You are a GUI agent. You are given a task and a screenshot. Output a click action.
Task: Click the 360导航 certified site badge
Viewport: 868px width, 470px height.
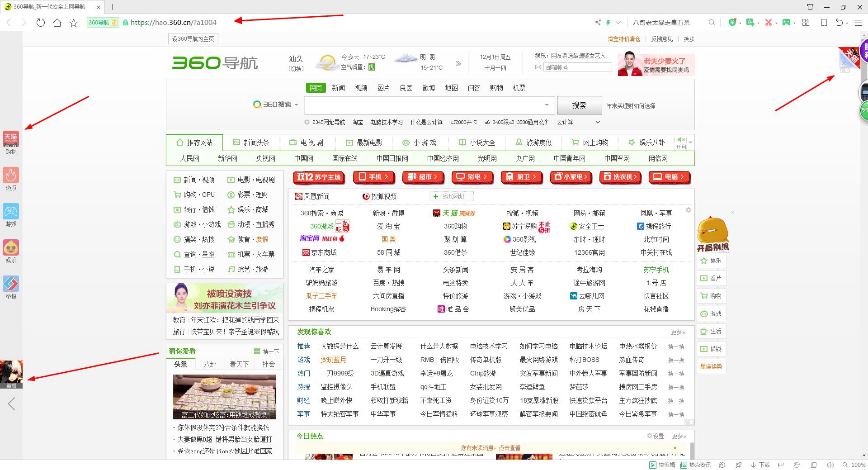coord(103,22)
